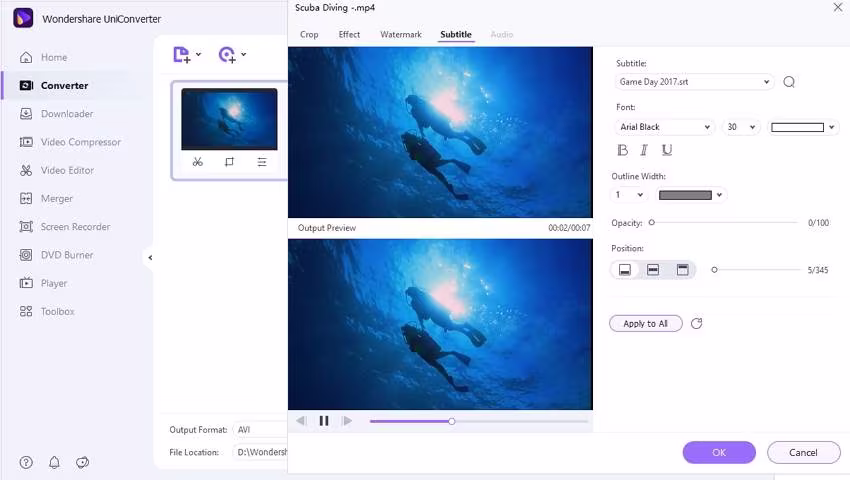Expand the outline color dropdown arrow
This screenshot has height=480, width=850.
coord(719,195)
